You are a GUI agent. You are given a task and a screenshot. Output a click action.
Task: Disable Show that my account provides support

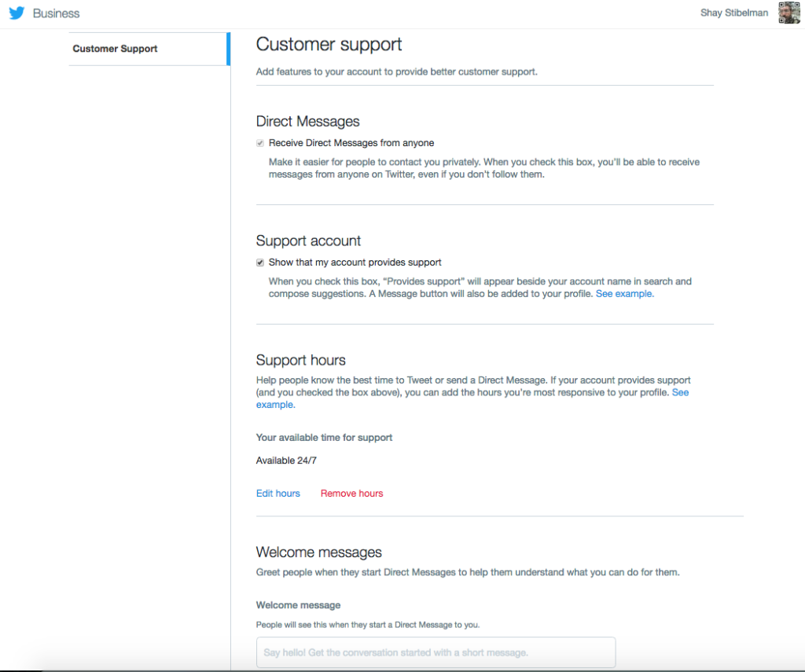(x=260, y=262)
